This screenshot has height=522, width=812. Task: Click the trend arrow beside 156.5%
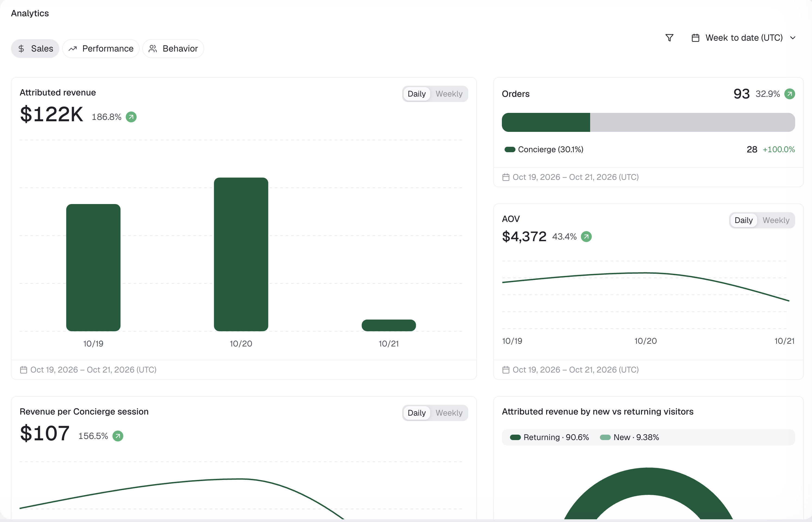(x=118, y=436)
